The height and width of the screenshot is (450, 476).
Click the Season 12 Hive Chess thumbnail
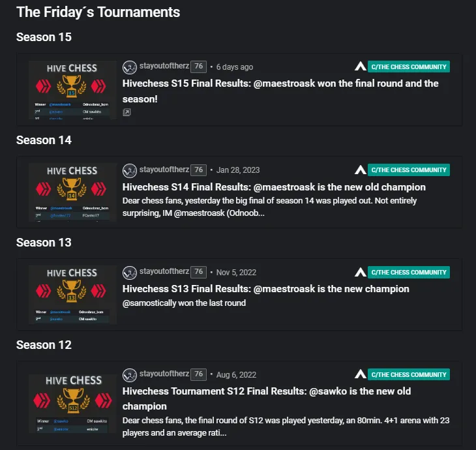point(72,402)
